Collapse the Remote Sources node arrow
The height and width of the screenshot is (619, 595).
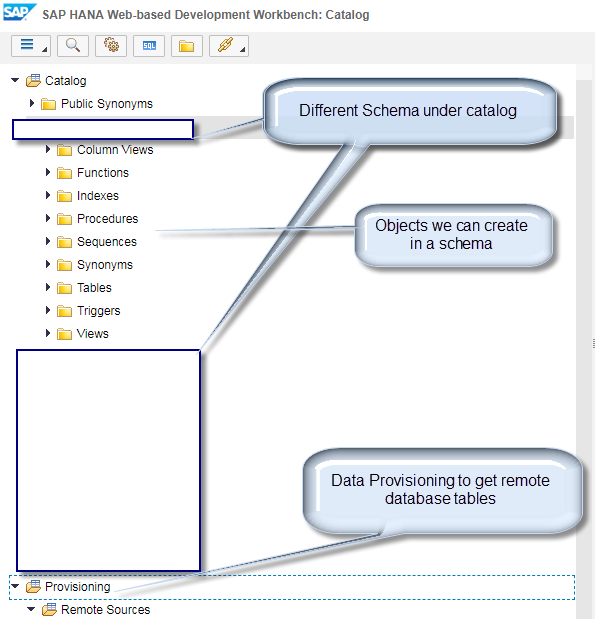(31, 609)
